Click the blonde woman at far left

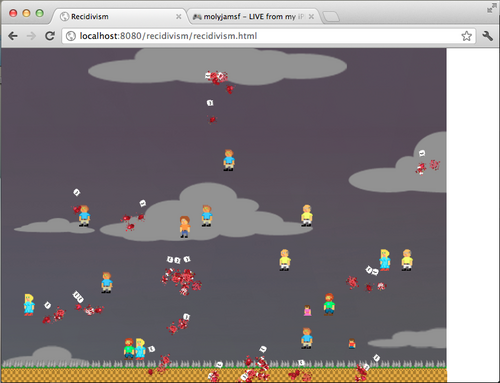[x=29, y=305]
